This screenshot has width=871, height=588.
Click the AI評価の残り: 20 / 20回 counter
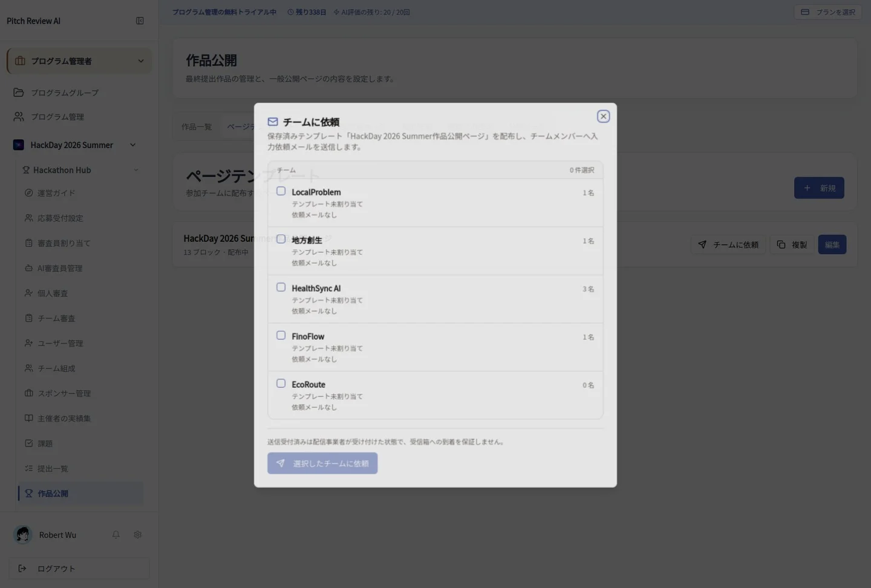point(372,12)
